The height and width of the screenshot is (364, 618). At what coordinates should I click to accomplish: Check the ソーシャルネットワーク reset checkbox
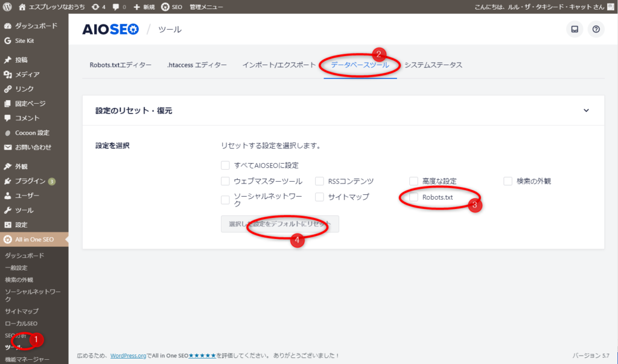point(225,200)
